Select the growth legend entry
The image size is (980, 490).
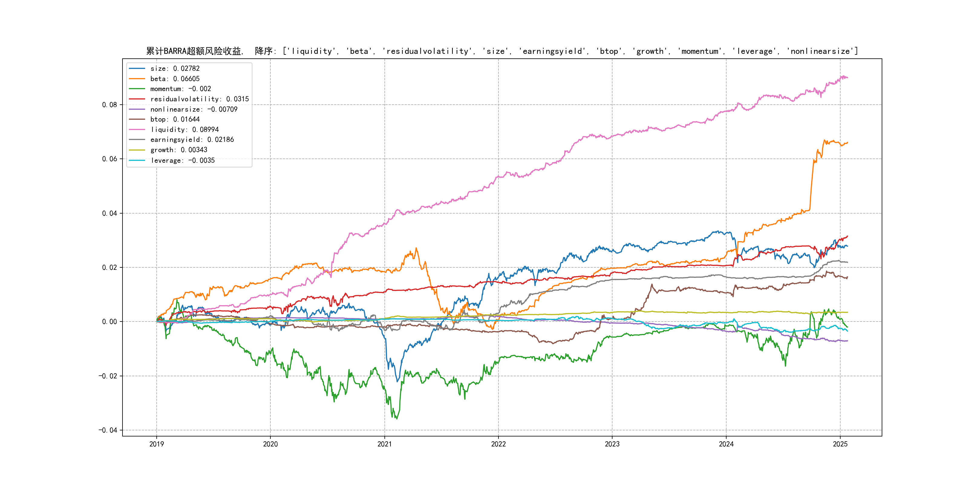click(x=178, y=150)
